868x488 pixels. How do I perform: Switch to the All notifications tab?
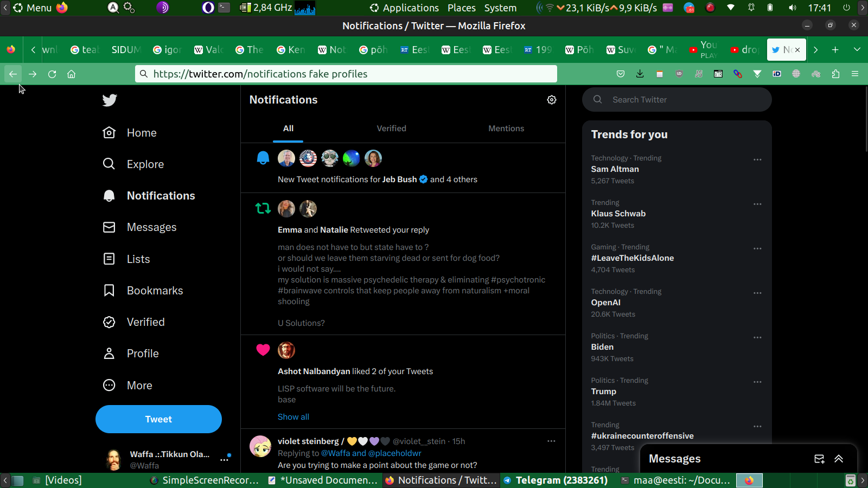tap(288, 129)
